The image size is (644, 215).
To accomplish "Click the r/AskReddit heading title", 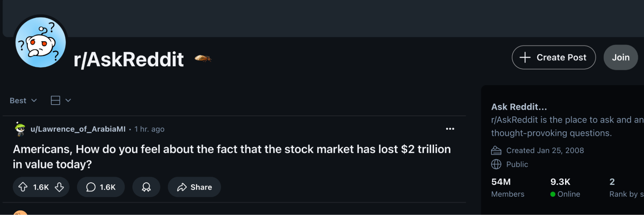I will pyautogui.click(x=129, y=60).
